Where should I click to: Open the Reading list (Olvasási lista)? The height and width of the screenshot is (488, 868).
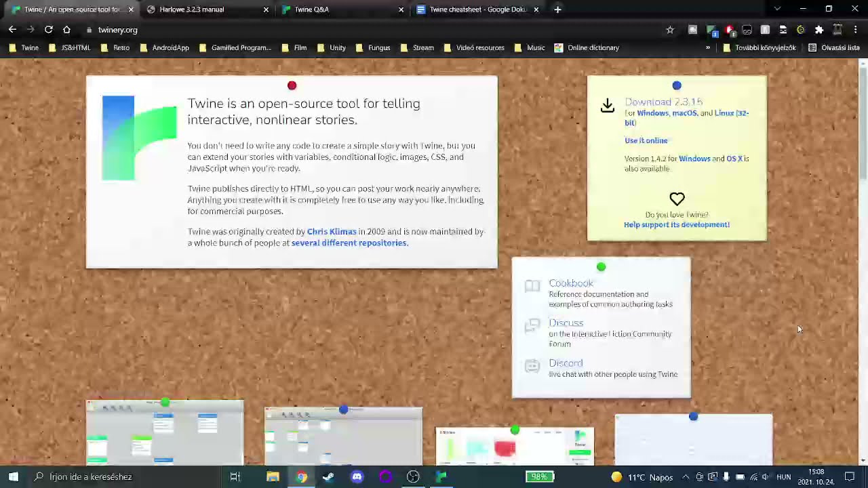coord(833,47)
